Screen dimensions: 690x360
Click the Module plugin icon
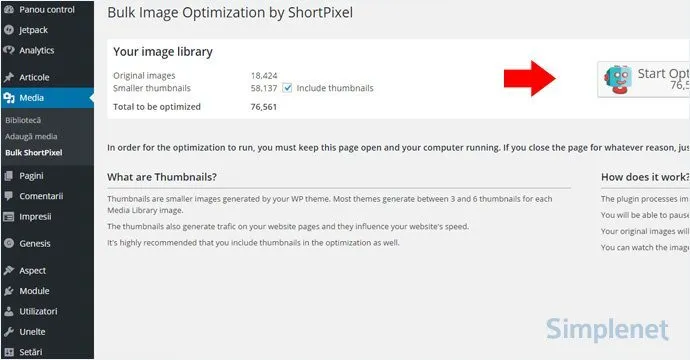tap(9, 291)
